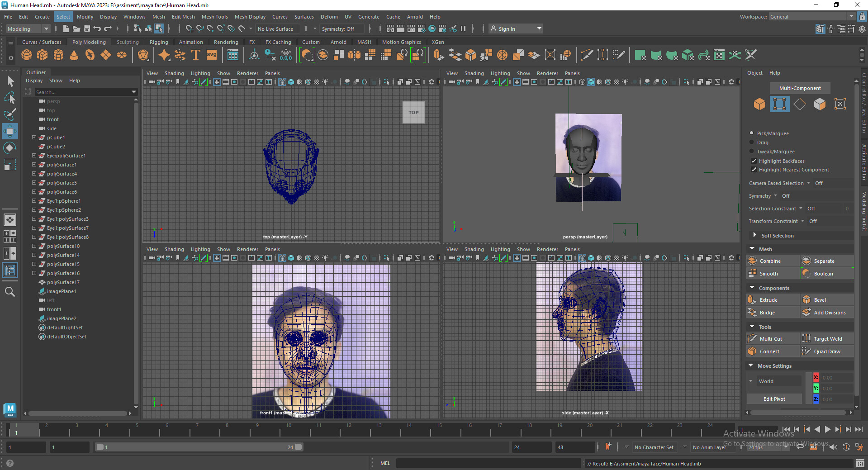Disable Highlight Nearest Component
This screenshot has height=470, width=868.
click(x=754, y=170)
